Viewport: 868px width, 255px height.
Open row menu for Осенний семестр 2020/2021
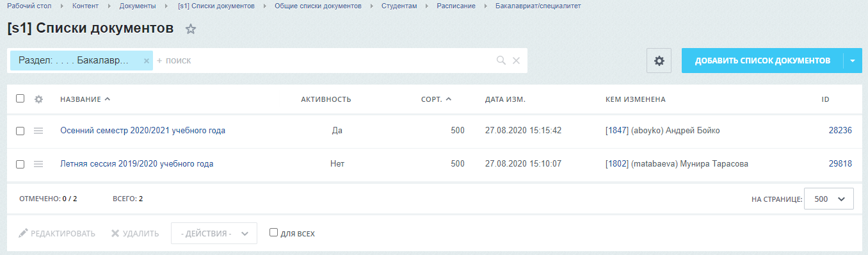[38, 131]
